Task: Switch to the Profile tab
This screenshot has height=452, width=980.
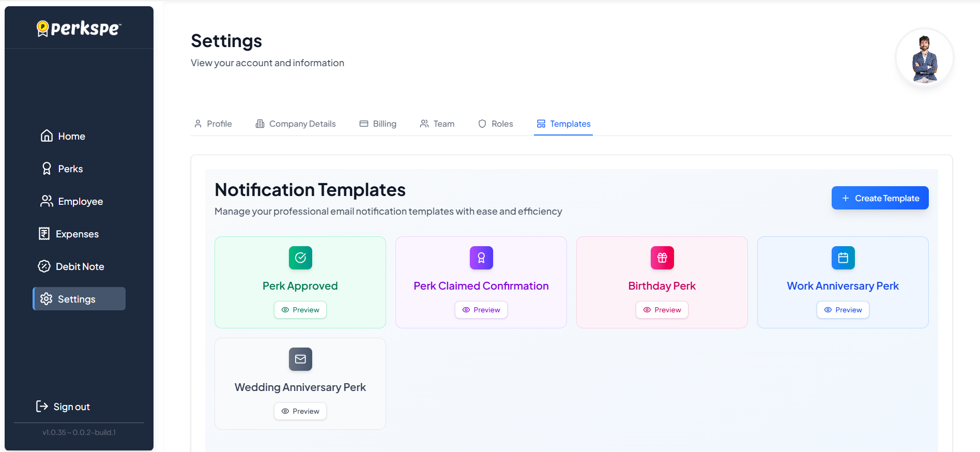Action: pos(213,124)
